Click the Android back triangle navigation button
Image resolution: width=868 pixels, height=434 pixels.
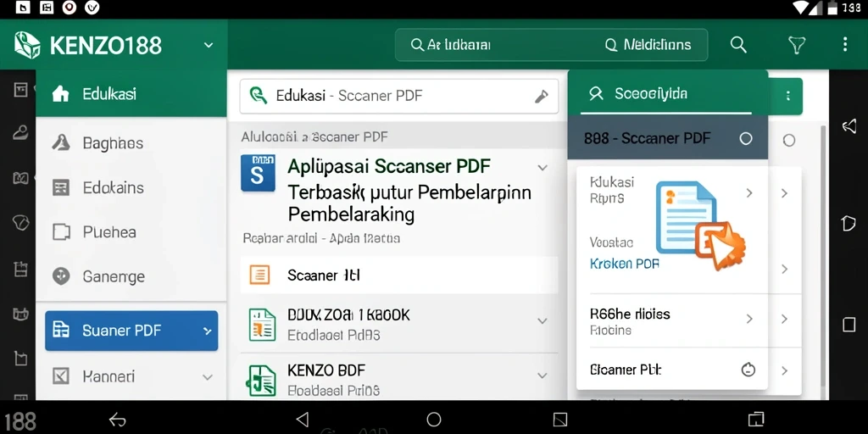click(x=303, y=419)
